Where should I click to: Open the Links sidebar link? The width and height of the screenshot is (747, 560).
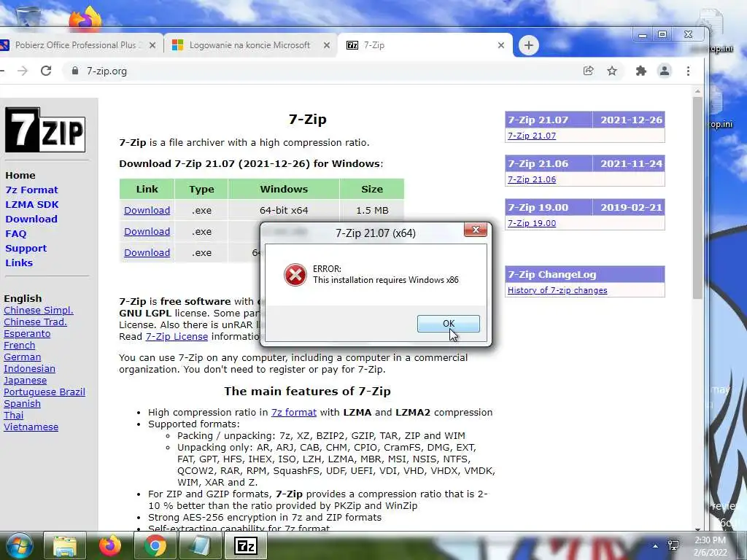click(x=19, y=262)
